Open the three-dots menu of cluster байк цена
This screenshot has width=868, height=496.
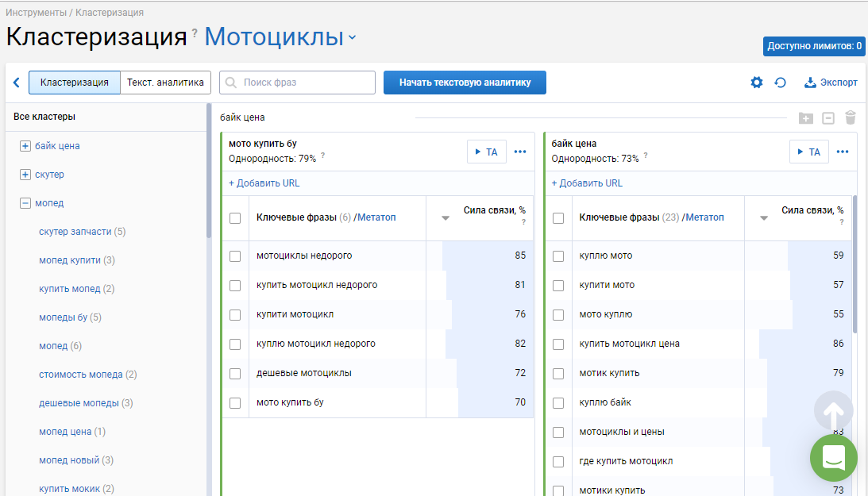(x=843, y=152)
